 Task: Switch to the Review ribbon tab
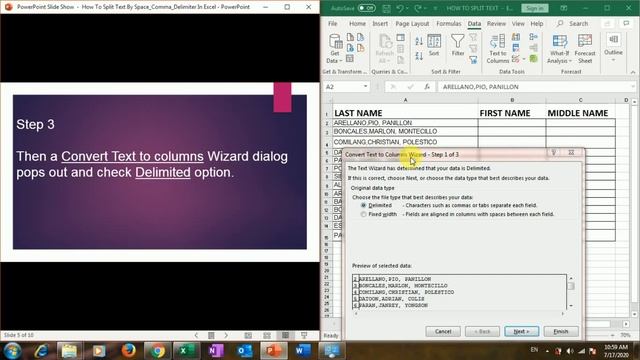[496, 24]
